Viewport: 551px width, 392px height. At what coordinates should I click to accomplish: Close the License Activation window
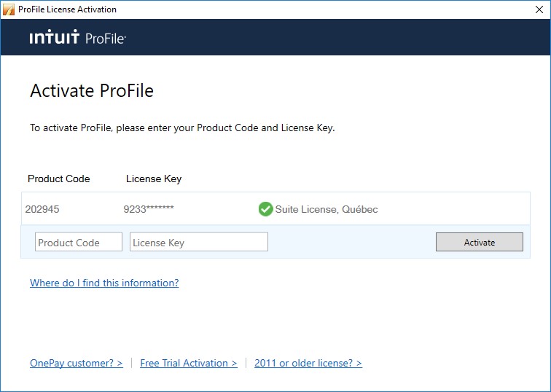(539, 9)
